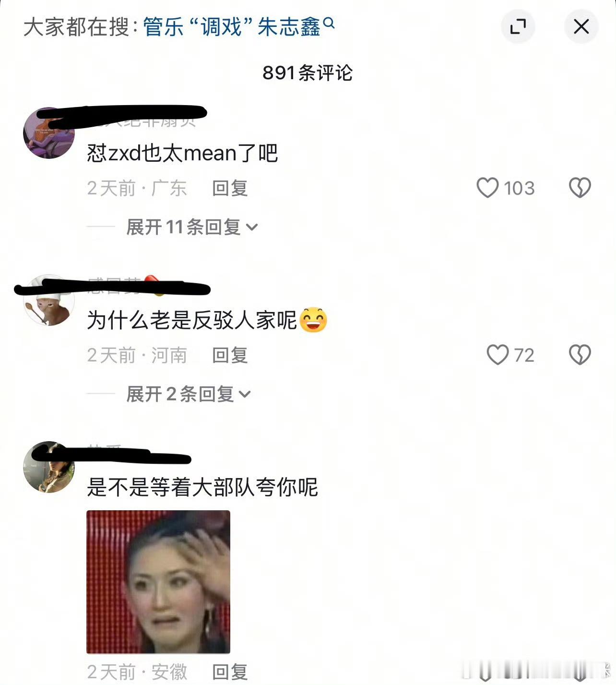Click the chevron next to 展开11条回复

coord(252,227)
